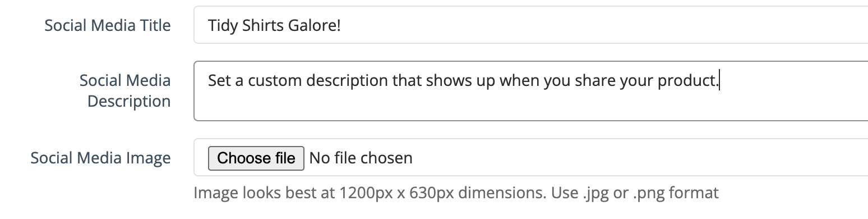Click the Social Media Description label
868x219 pixels.
pyautogui.click(x=125, y=91)
